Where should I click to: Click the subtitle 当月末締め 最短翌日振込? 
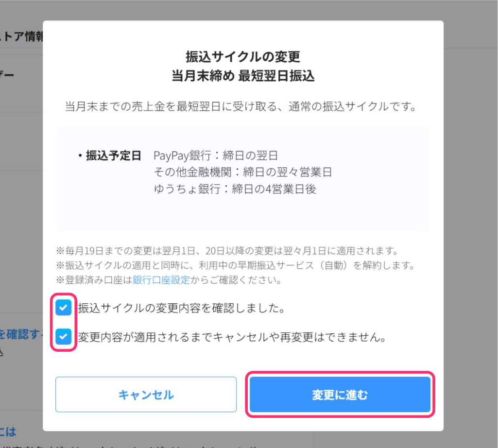coord(243,76)
